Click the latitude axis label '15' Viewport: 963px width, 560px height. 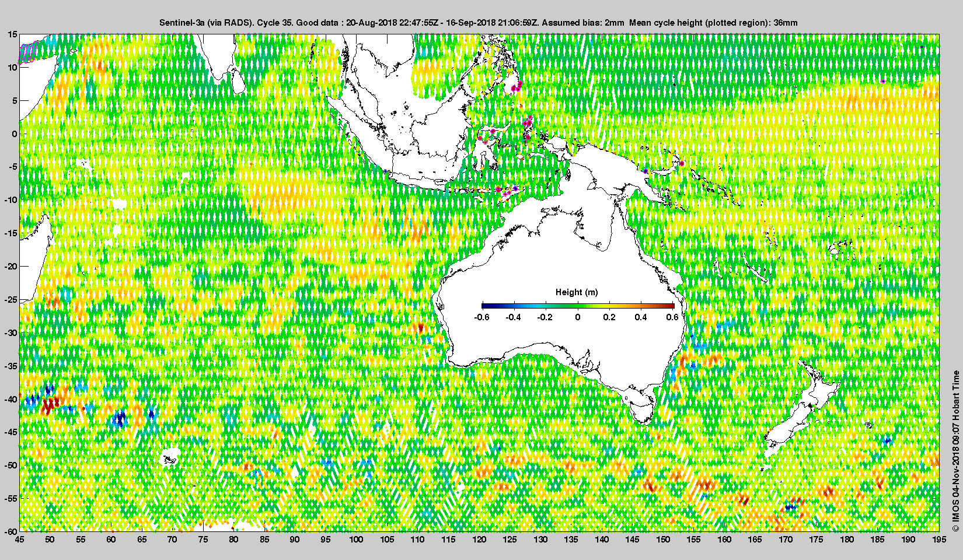[x=13, y=34]
